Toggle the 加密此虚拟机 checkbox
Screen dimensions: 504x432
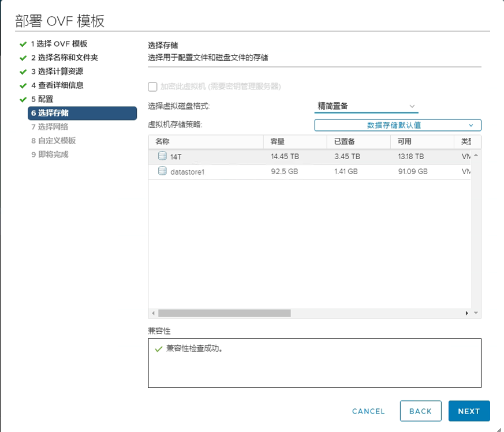pyautogui.click(x=153, y=87)
